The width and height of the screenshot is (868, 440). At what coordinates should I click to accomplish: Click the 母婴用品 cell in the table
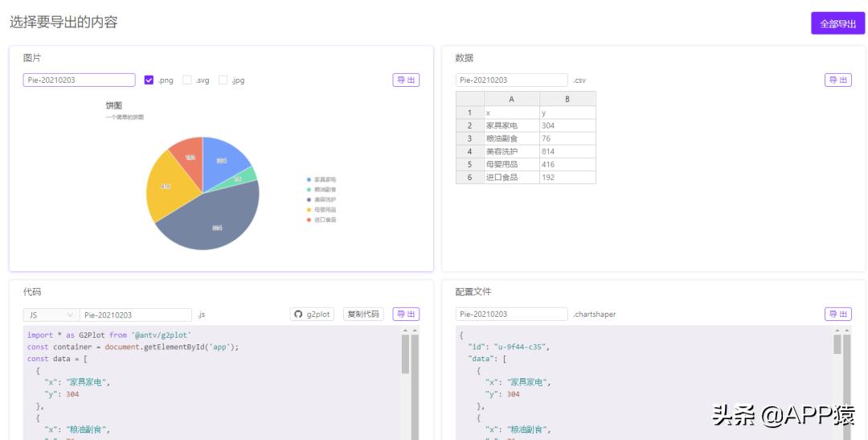tap(511, 165)
